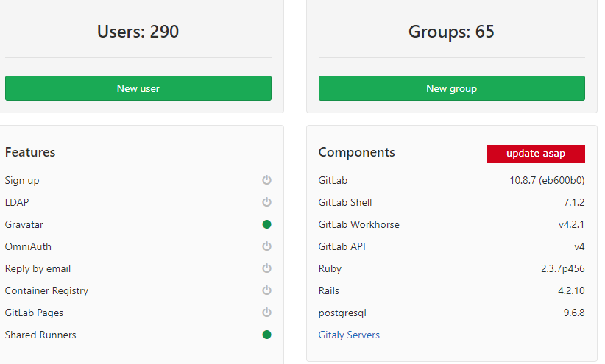Click the New user button
Image resolution: width=605 pixels, height=364 pixels.
point(138,88)
